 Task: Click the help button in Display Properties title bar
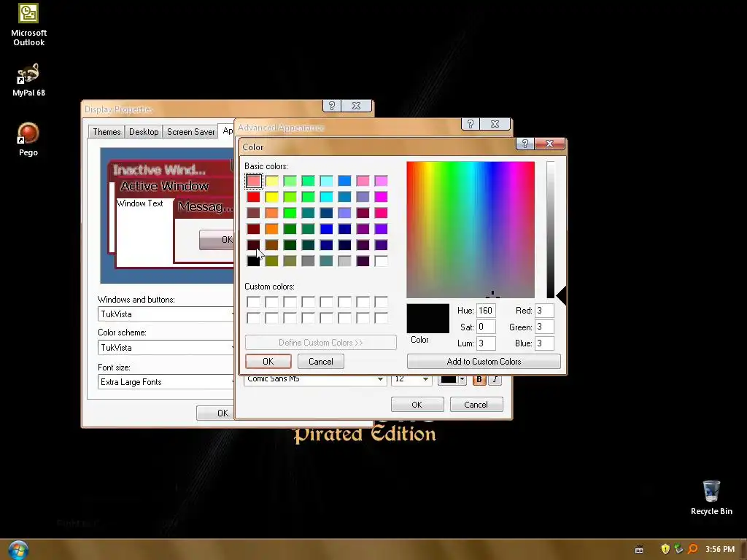pyautogui.click(x=332, y=106)
